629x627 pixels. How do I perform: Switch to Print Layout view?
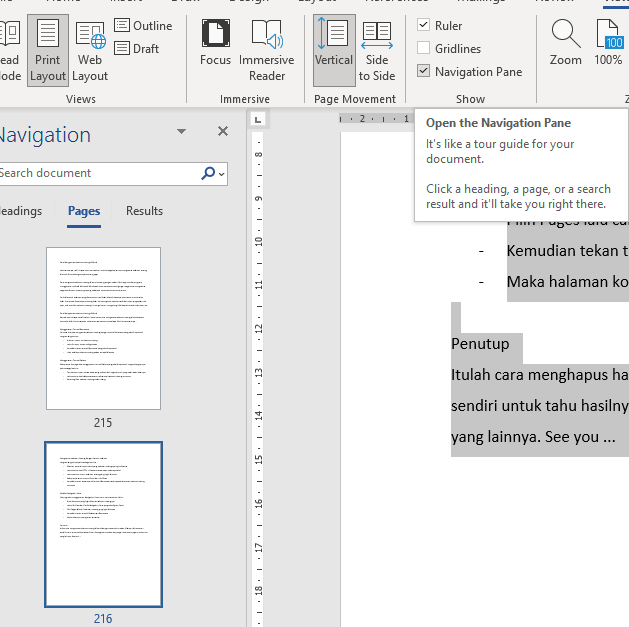coord(48,51)
